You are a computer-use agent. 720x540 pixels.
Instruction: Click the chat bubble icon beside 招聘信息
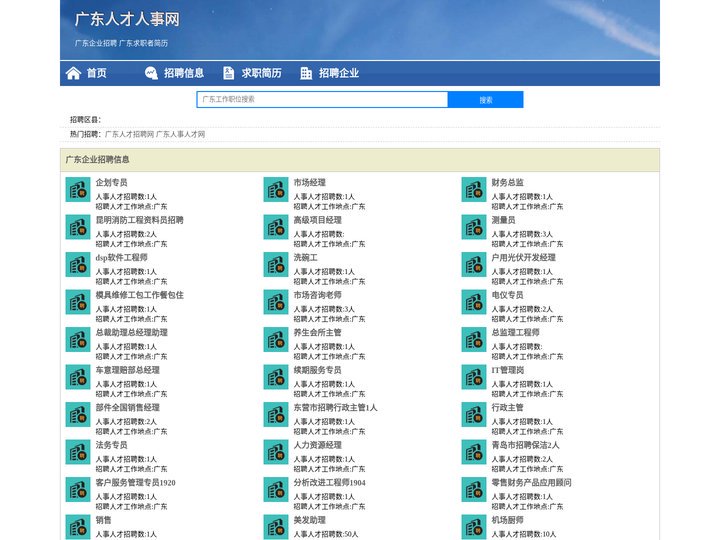coord(151,73)
